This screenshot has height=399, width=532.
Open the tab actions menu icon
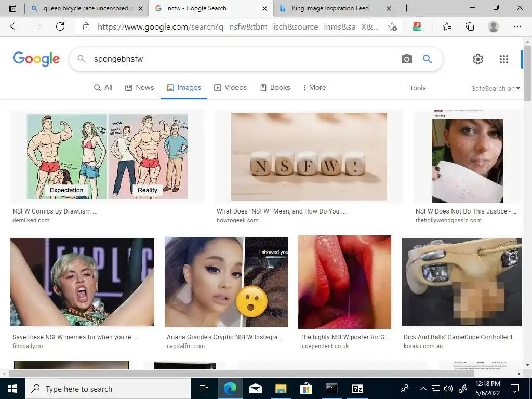point(12,8)
